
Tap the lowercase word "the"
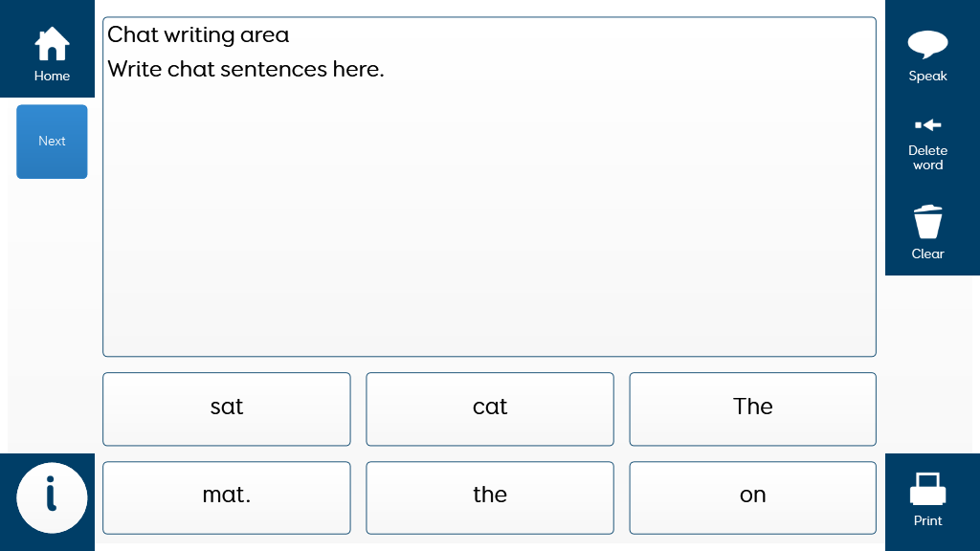click(x=489, y=497)
